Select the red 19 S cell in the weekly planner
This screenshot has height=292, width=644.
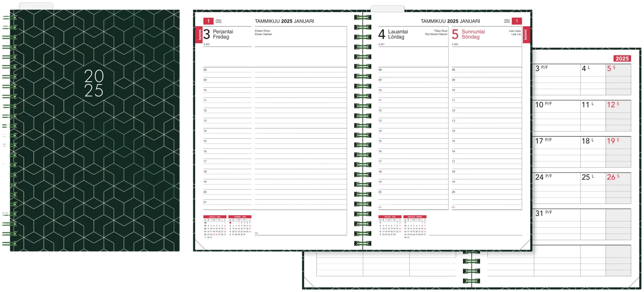(x=618, y=152)
